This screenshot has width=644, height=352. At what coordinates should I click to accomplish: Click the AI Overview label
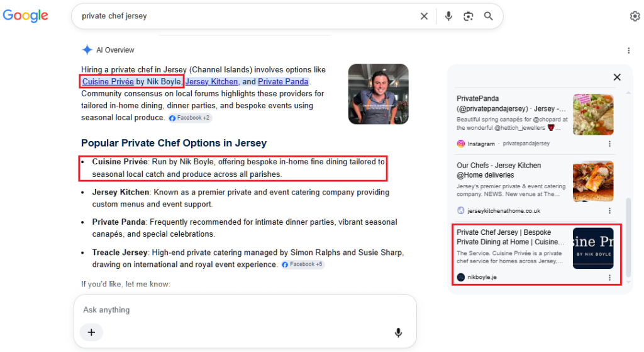[115, 50]
